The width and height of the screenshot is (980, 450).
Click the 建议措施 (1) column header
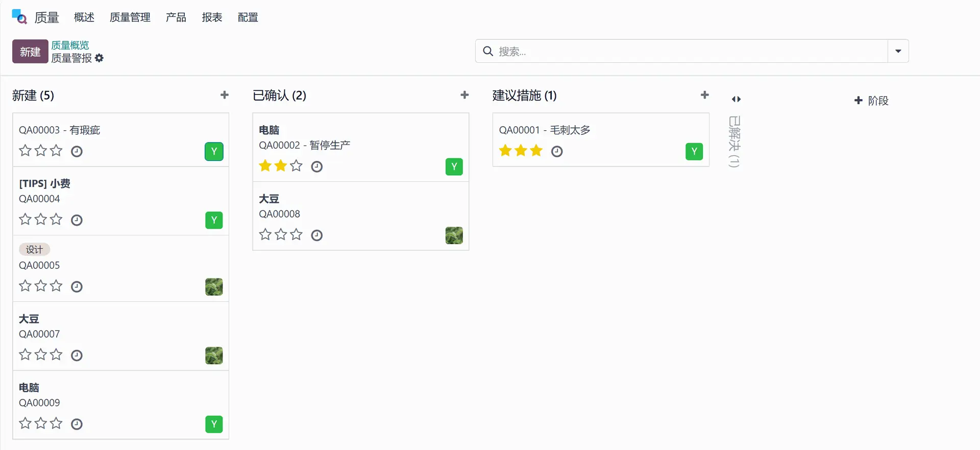(x=525, y=96)
